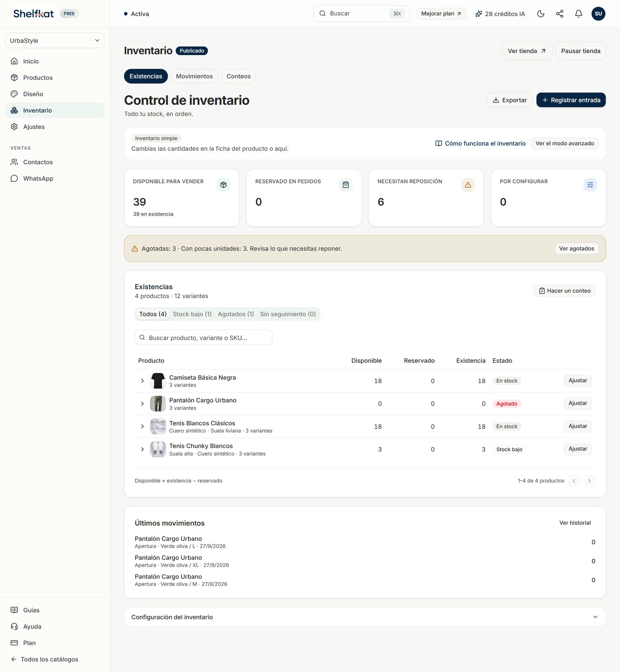620x672 pixels.
Task: Click the WhatsApp chat bubble icon
Action: pos(14,178)
